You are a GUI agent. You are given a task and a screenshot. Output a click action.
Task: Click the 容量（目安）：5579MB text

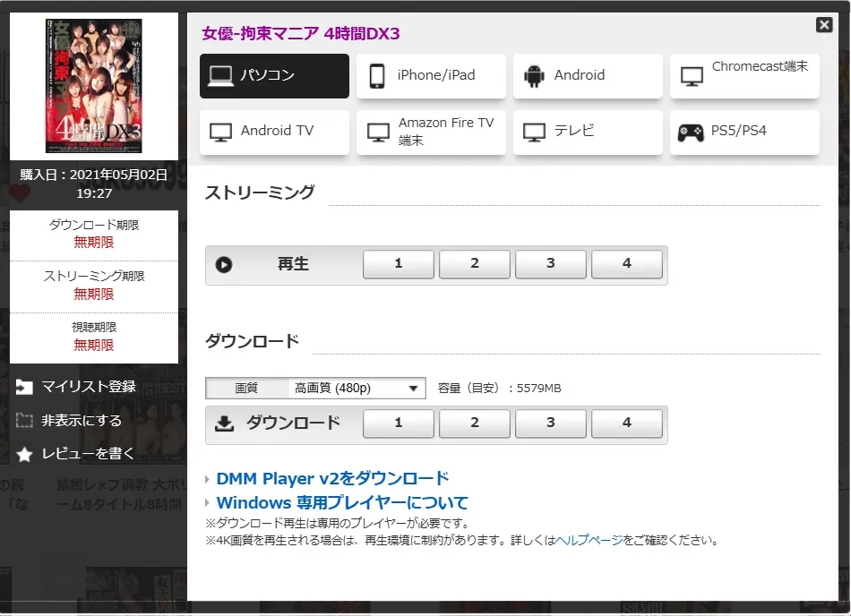(x=499, y=389)
